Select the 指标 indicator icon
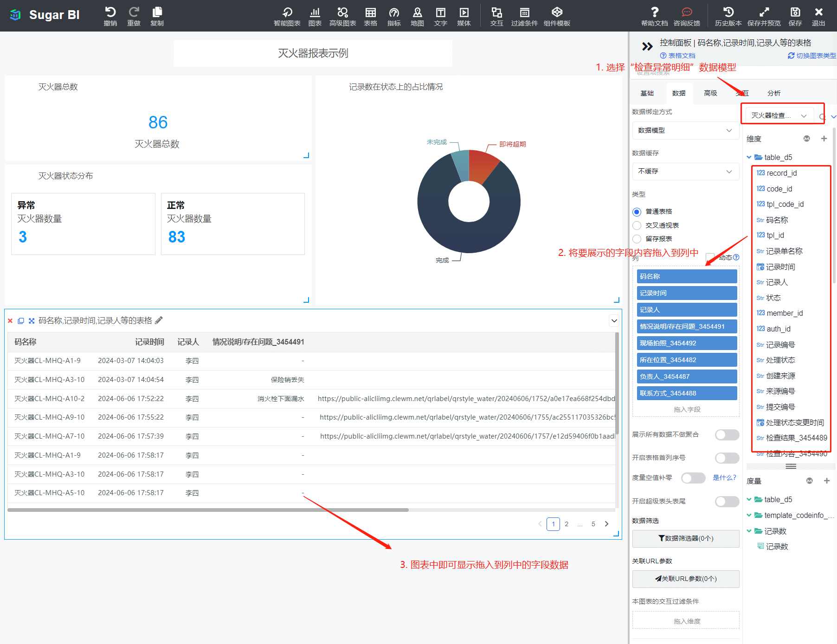Image resolution: width=837 pixels, height=644 pixels. tap(393, 12)
